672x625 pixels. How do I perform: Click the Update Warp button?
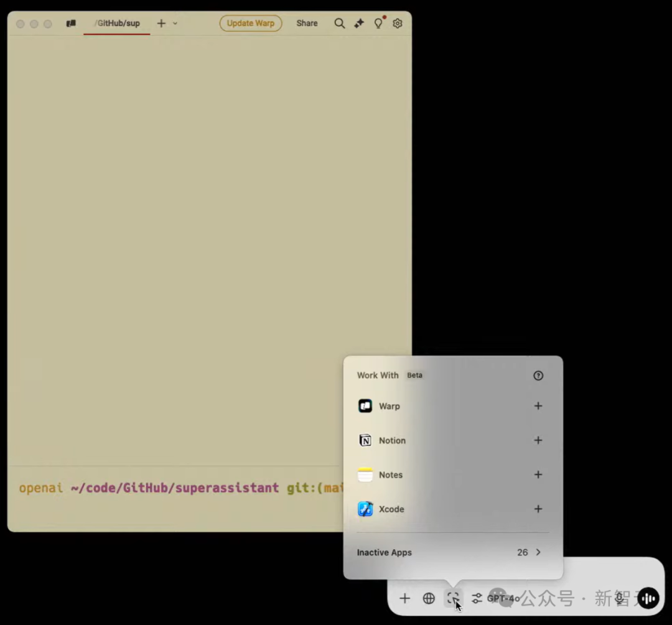pyautogui.click(x=251, y=23)
